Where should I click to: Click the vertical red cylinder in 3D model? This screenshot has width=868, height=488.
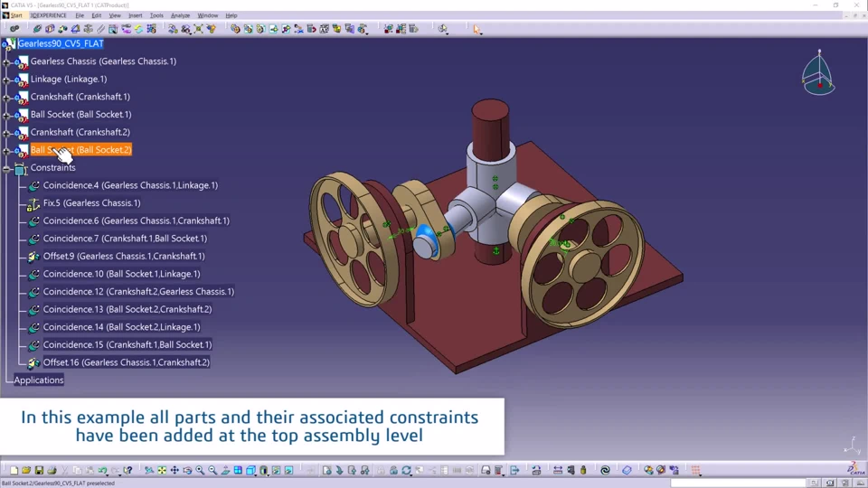[490, 128]
